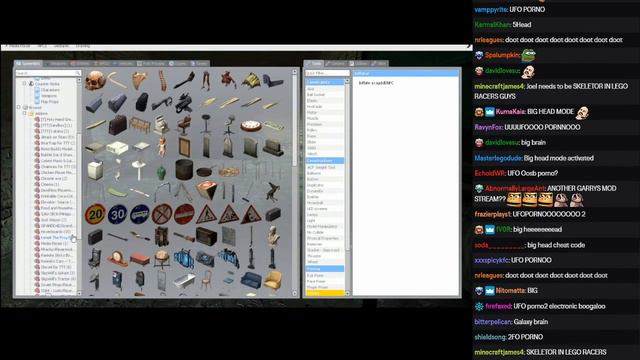Spawn the cash register prop
Image resolution: width=640 pixels, height=360 pixels.
(162, 125)
